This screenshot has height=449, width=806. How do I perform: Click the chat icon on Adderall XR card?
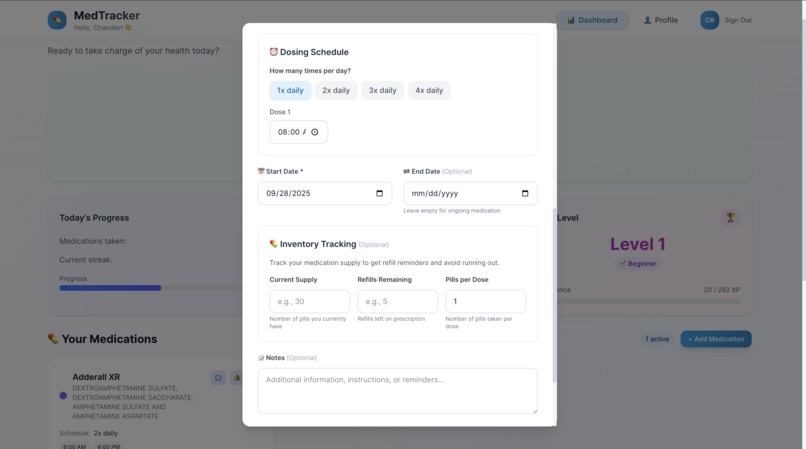218,378
